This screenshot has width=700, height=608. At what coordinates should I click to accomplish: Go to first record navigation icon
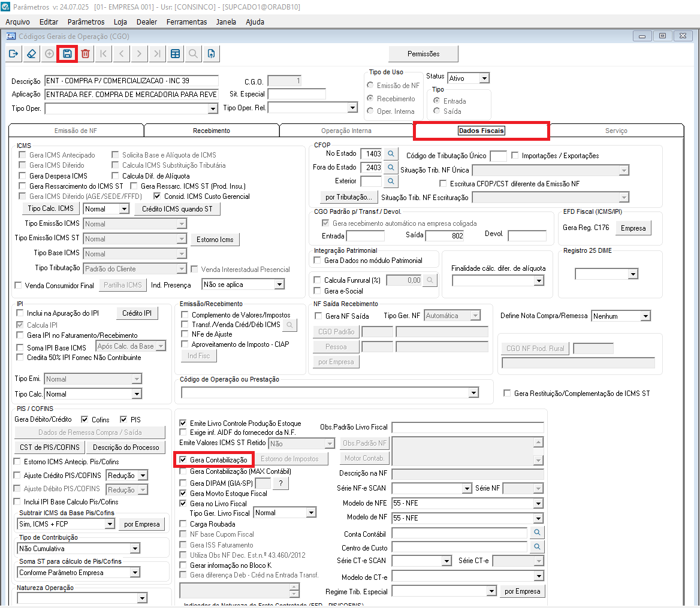[x=103, y=53]
